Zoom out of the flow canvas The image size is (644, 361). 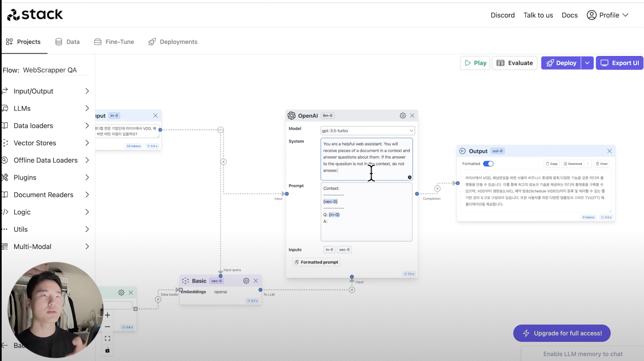pyautogui.click(x=108, y=327)
